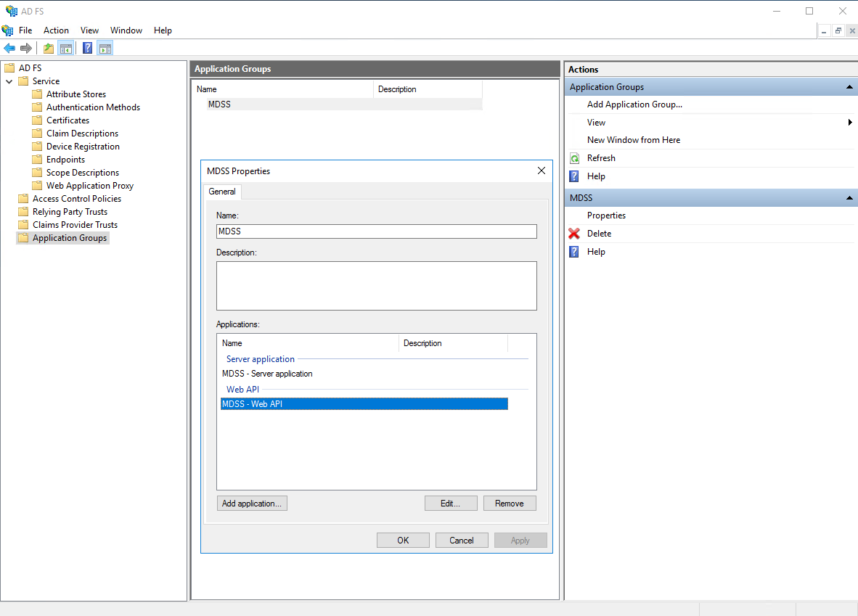Screen dimensions: 858x616
Task: Open Help via blue question toolbar icon
Action: [x=88, y=48]
